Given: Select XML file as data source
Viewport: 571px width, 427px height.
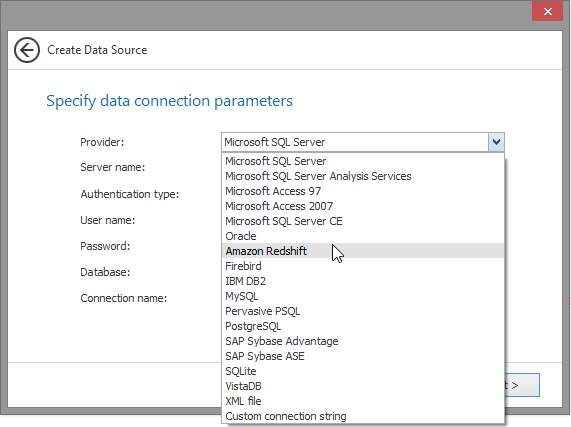Looking at the screenshot, I should pos(363,401).
